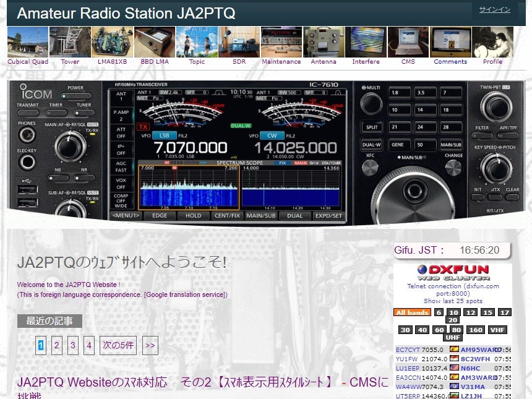The height and width of the screenshot is (399, 532).
Task: Filter DX spots by 6 band
Action: 439,312
